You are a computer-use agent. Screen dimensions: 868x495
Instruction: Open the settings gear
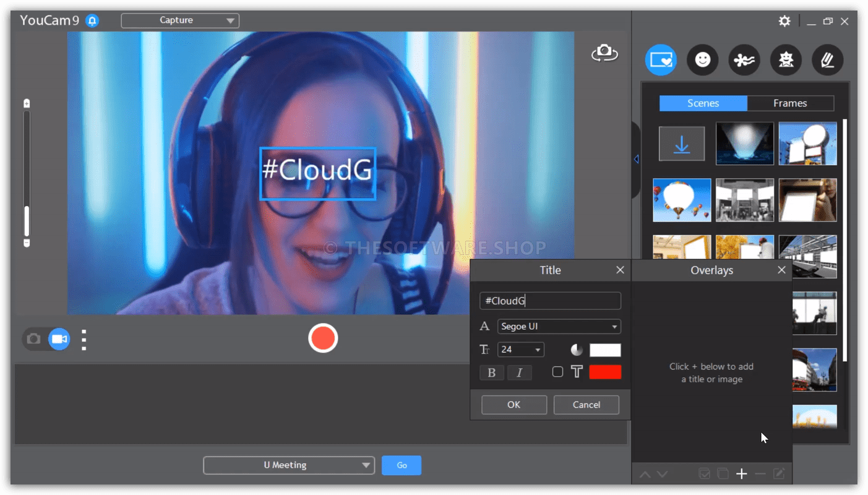[784, 21]
